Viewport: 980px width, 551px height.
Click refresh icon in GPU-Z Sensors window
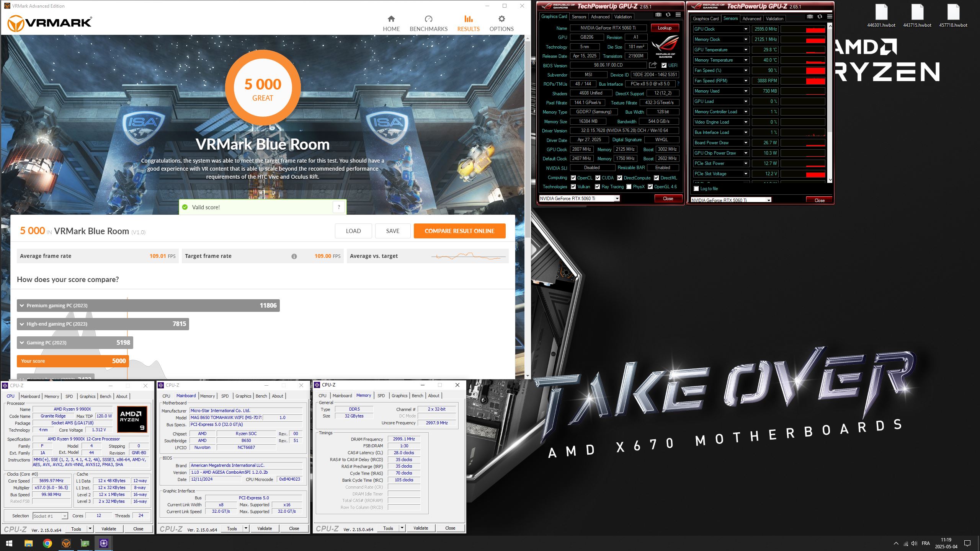820,17
